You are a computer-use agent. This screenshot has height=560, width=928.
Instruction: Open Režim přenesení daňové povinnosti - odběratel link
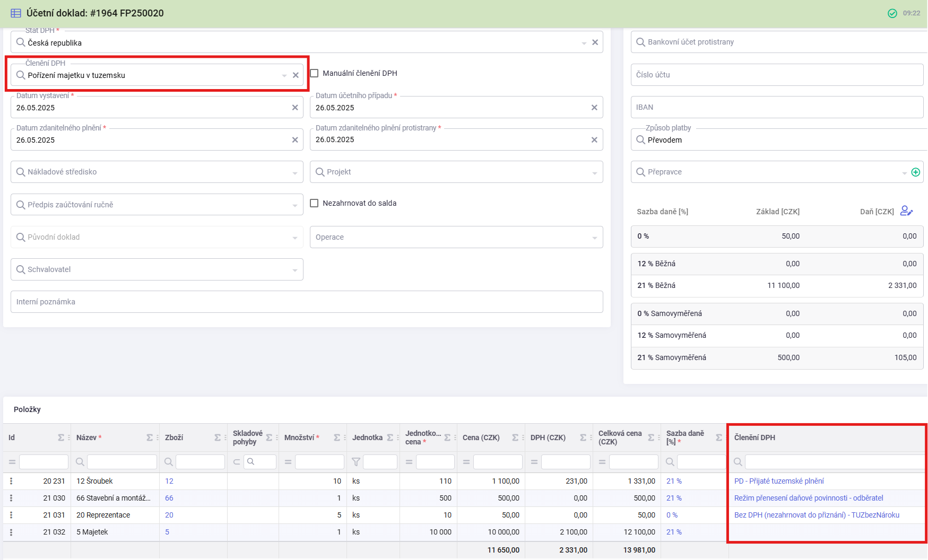[809, 498]
